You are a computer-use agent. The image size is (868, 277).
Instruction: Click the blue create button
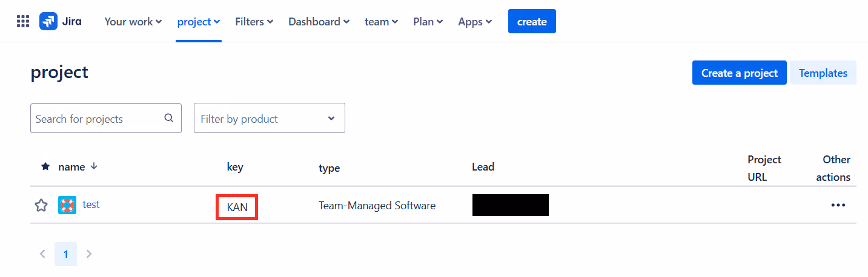(x=532, y=22)
